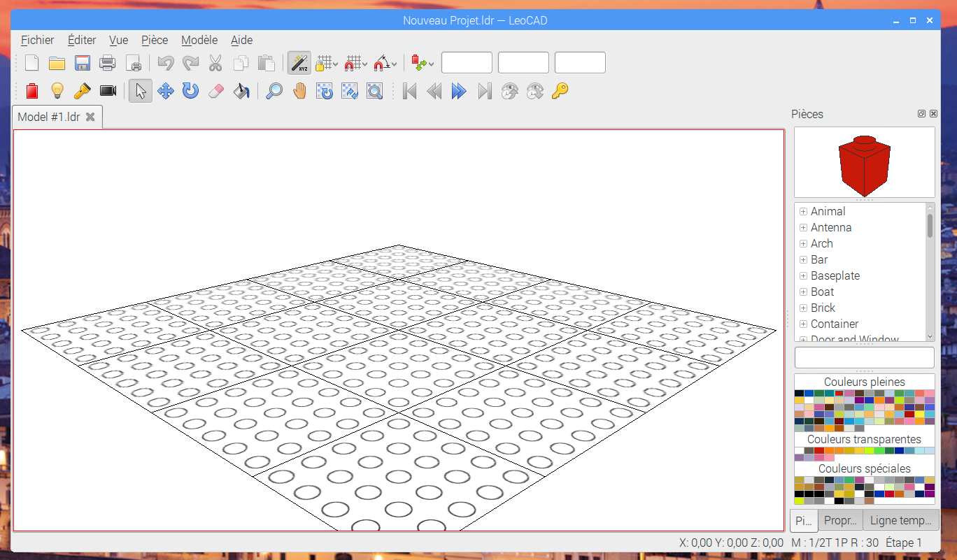Pick the first black swatch in Couleurs pleines
This screenshot has height=560, width=957.
(799, 394)
